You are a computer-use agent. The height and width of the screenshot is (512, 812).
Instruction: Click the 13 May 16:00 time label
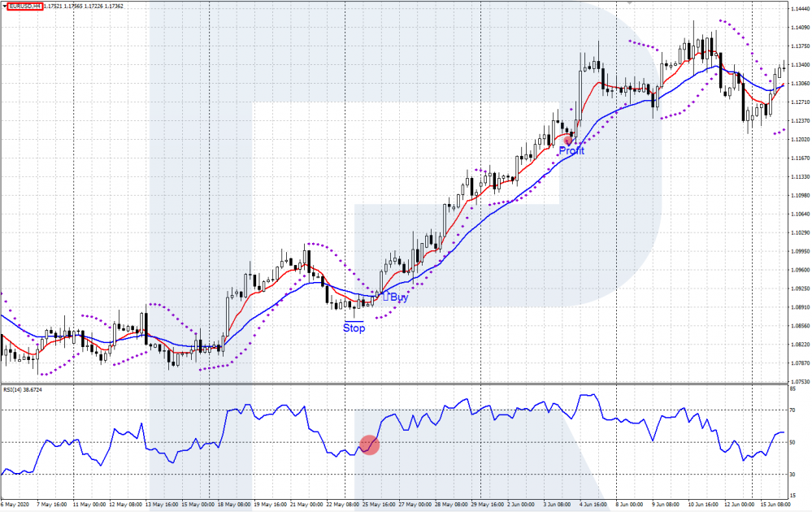[161, 504]
